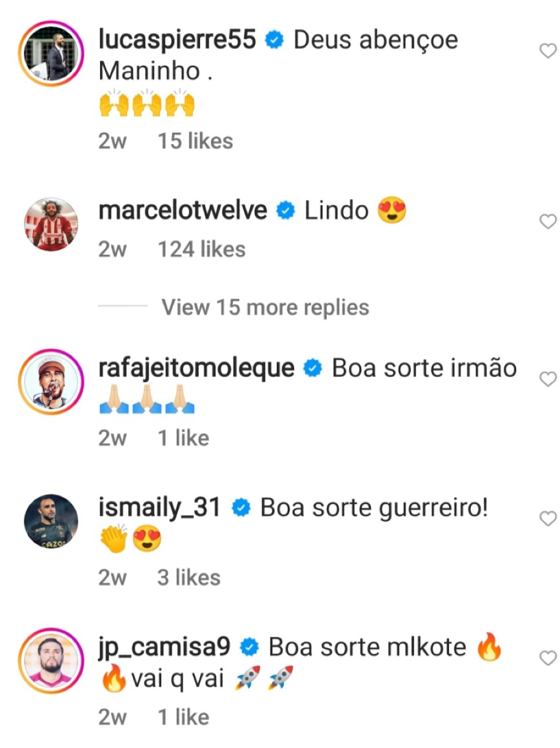The width and height of the screenshot is (560, 748).
Task: Tap the heart on marcelotwelve's comment
Action: coord(547,222)
